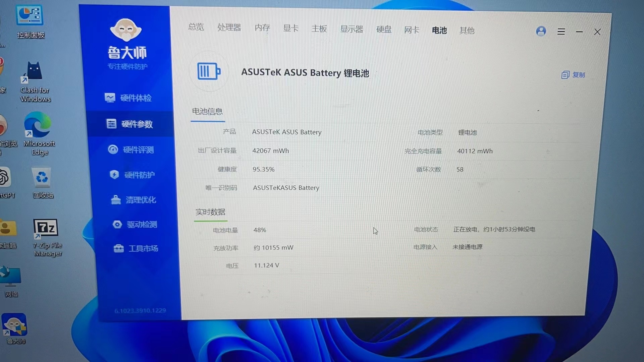This screenshot has width=644, height=362.
Task: Switch to the 显示器 monitor tab
Action: (x=352, y=29)
